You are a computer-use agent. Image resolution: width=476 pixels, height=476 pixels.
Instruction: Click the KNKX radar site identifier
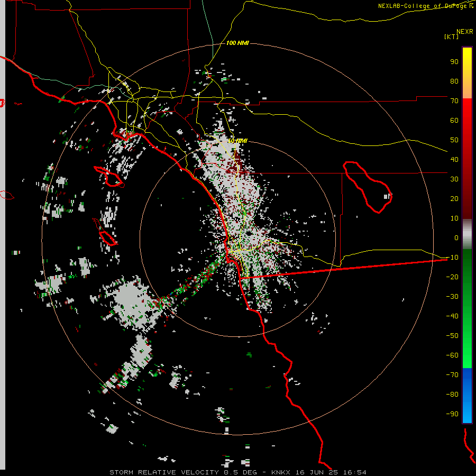point(281,472)
